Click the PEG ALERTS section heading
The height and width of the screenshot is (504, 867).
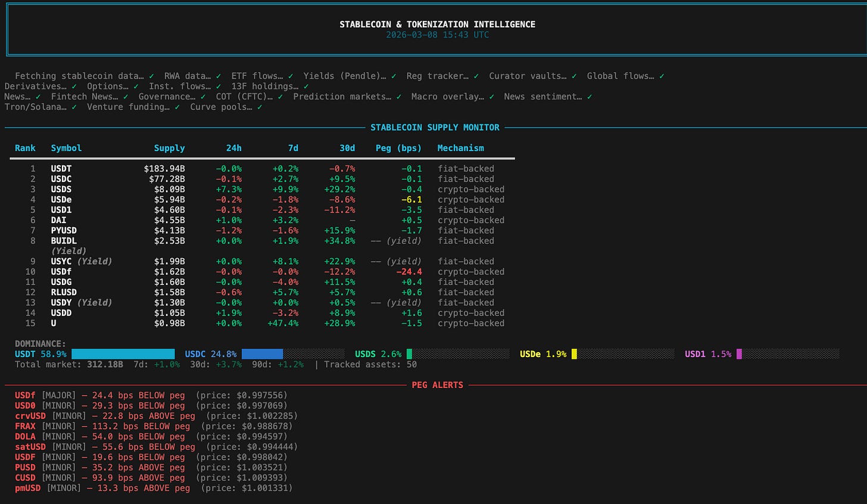pos(437,385)
